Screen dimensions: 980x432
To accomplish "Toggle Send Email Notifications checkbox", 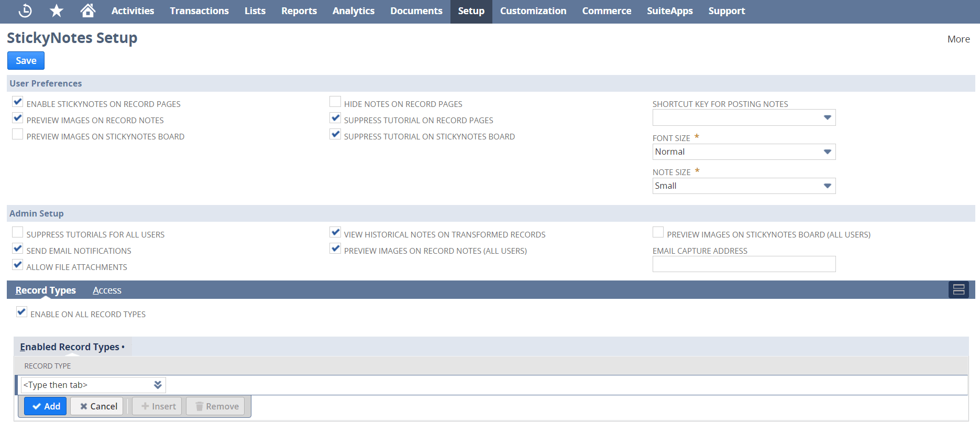I will [18, 249].
